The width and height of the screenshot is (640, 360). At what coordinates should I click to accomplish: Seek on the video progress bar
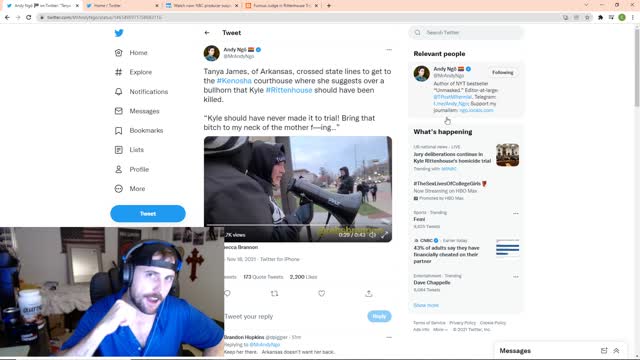coord(298,225)
